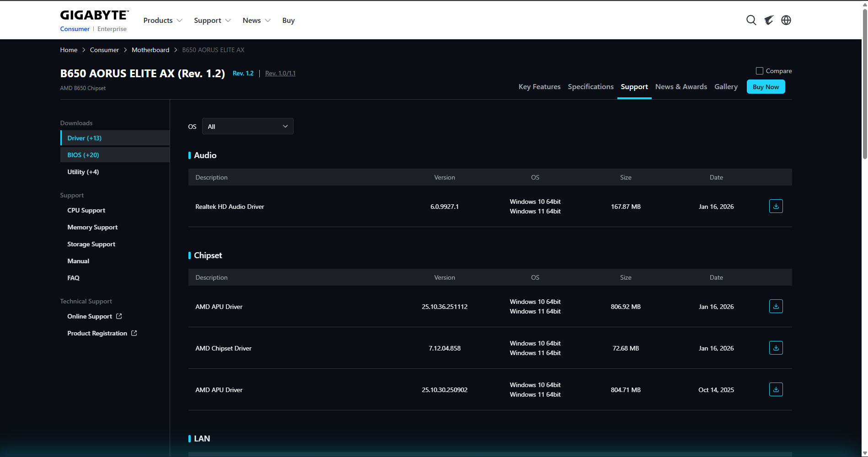
Task: Click the Product Registration external link icon
Action: [x=134, y=333]
